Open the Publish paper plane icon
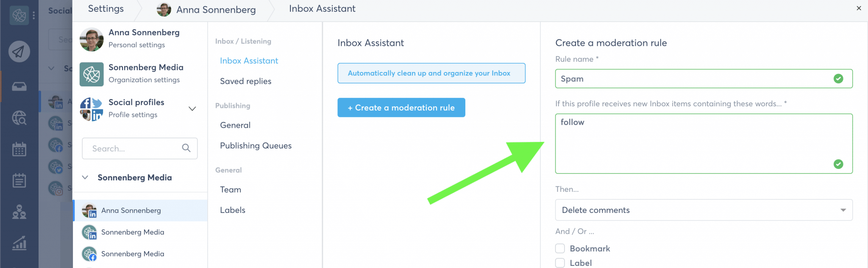 (x=19, y=52)
